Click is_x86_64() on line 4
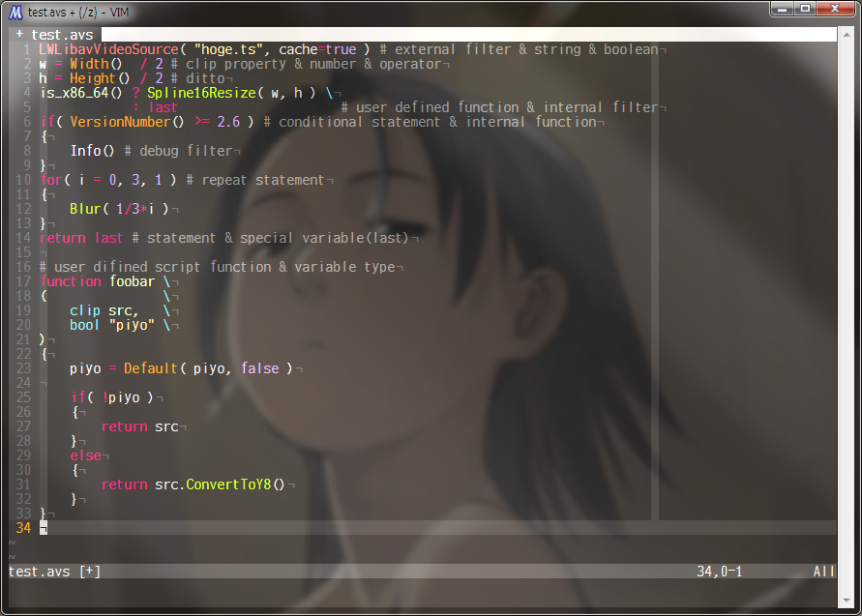This screenshot has width=862, height=616. (x=81, y=93)
